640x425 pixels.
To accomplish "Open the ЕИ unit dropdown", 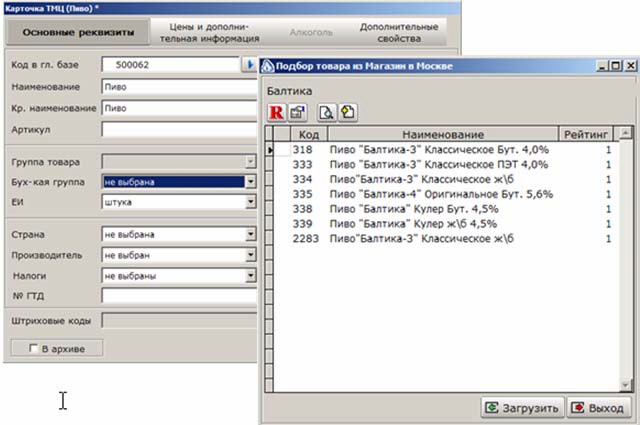I will pyautogui.click(x=251, y=202).
